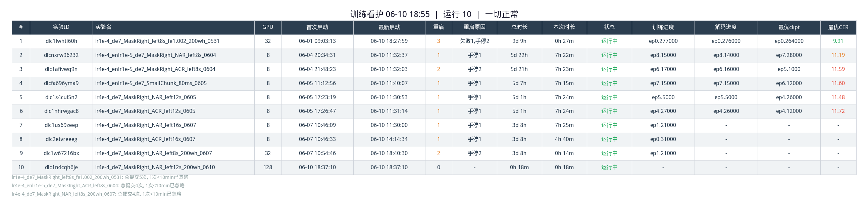Image resolution: width=868 pixels, height=202 pixels.
Task: Click decode progress ep6.16000 cell
Action: [x=726, y=69]
